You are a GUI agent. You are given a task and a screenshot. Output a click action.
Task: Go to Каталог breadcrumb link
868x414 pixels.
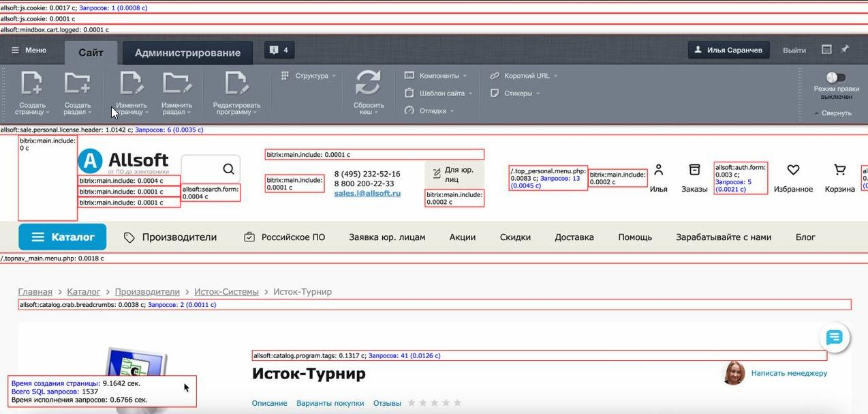tap(84, 292)
